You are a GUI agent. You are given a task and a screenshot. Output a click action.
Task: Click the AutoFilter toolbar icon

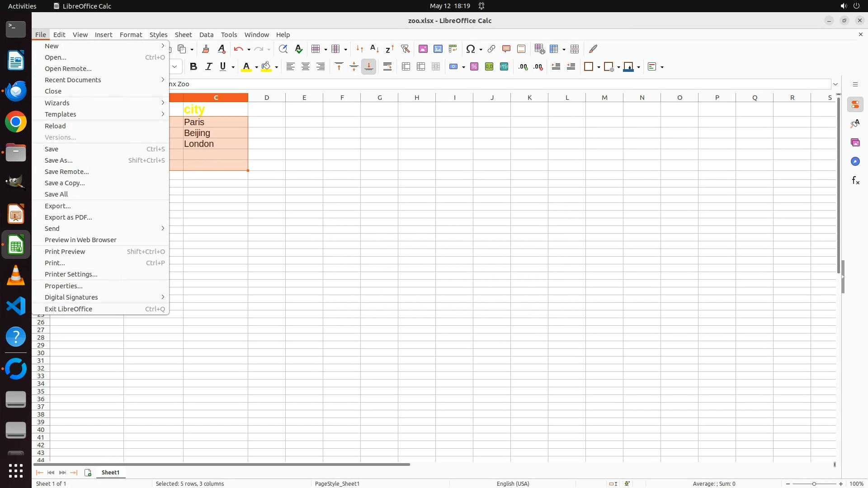click(405, 49)
